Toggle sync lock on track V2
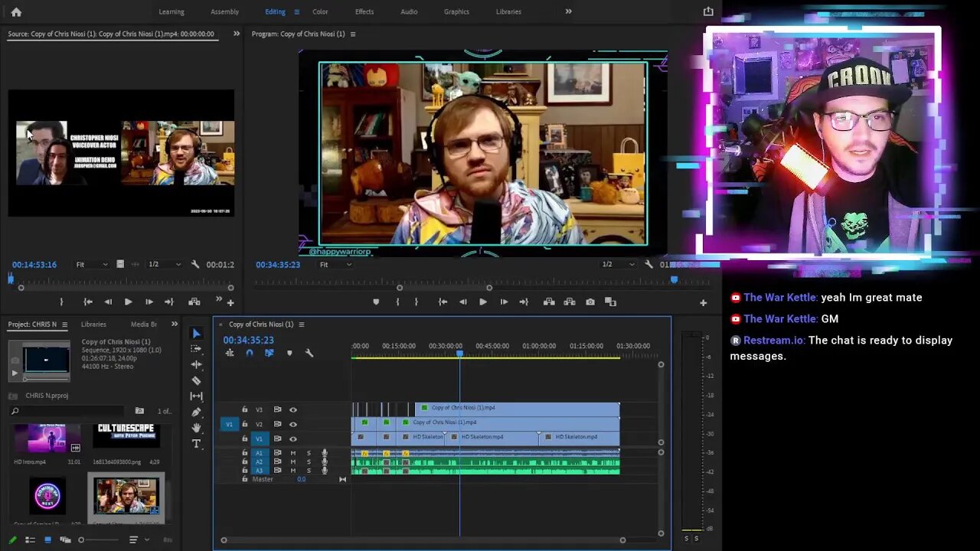Image resolution: width=980 pixels, height=551 pixels. point(277,424)
